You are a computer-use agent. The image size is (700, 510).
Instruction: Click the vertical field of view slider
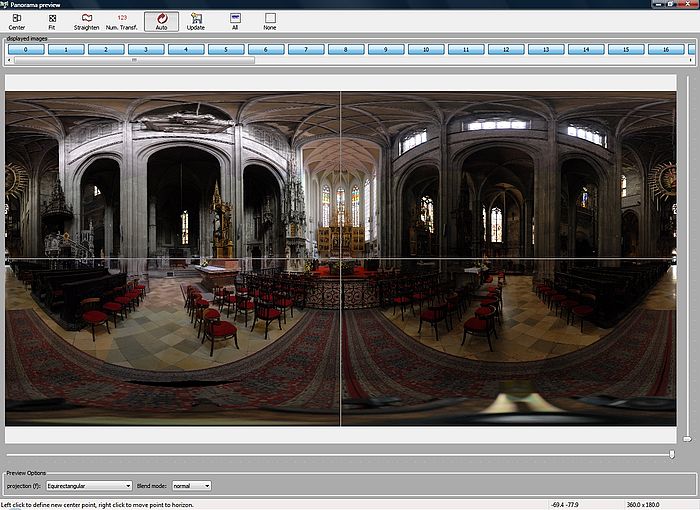pyautogui.click(x=687, y=438)
